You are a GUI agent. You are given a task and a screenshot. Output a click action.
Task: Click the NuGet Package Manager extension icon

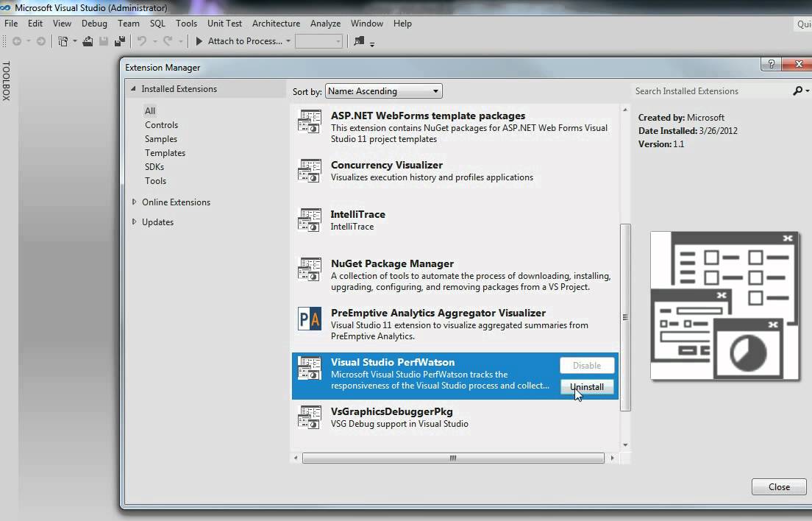click(310, 269)
